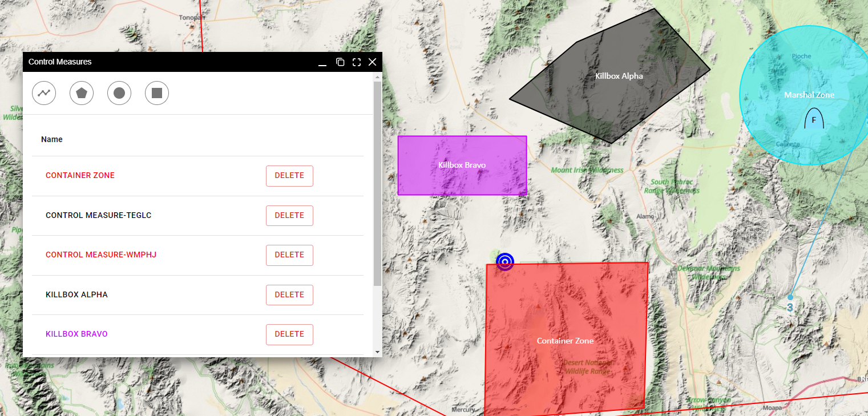This screenshot has height=416, width=868.
Task: Minimize the Control Measures panel
Action: tap(322, 62)
